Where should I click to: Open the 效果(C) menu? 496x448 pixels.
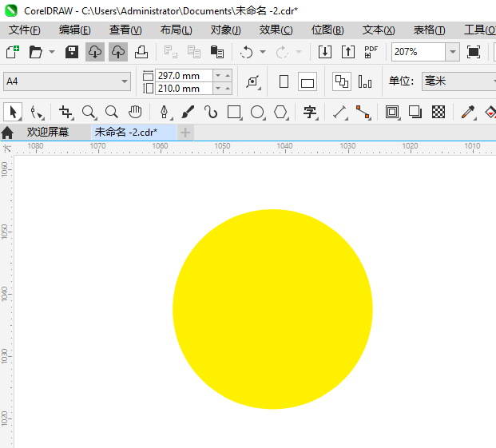(276, 30)
